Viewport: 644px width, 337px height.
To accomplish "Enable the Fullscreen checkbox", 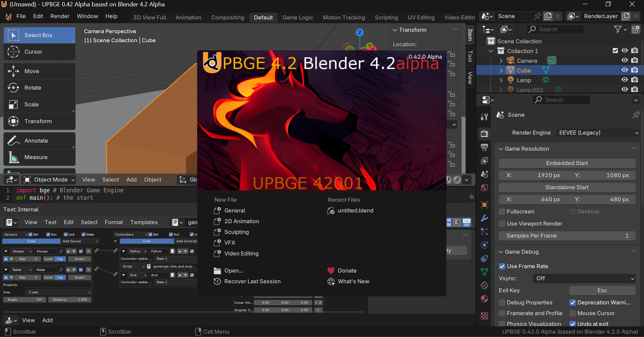I will click(x=502, y=211).
